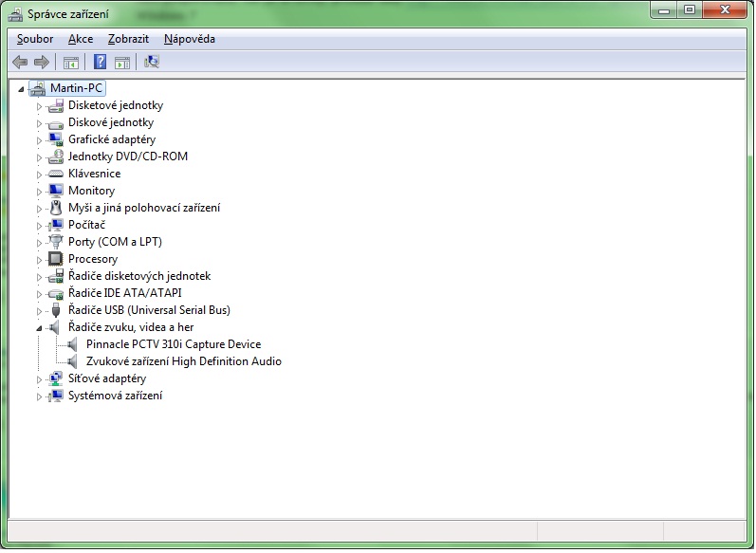This screenshot has width=756, height=553.
Task: Click the show/hide console tree toolbar icon
Action: point(71,63)
